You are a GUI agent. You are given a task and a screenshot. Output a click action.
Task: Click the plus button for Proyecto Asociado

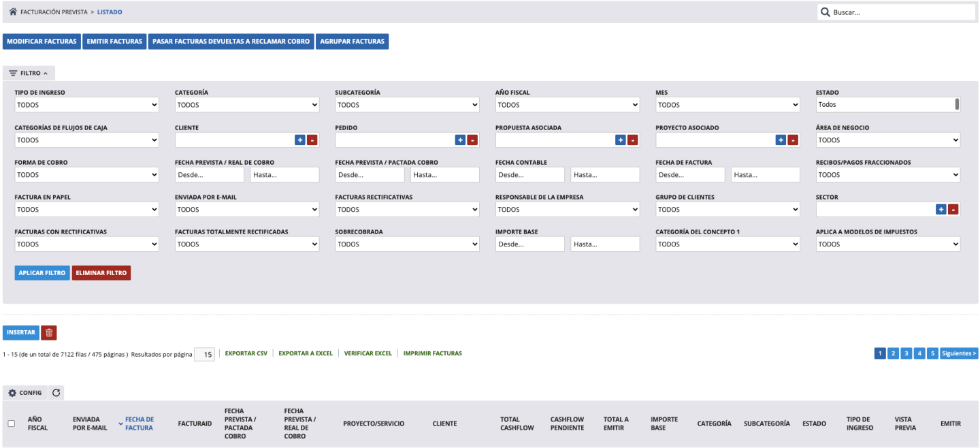pyautogui.click(x=781, y=140)
